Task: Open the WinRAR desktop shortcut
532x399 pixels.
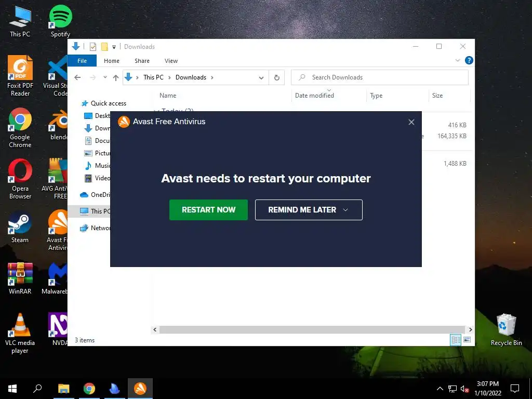Action: 20,278
